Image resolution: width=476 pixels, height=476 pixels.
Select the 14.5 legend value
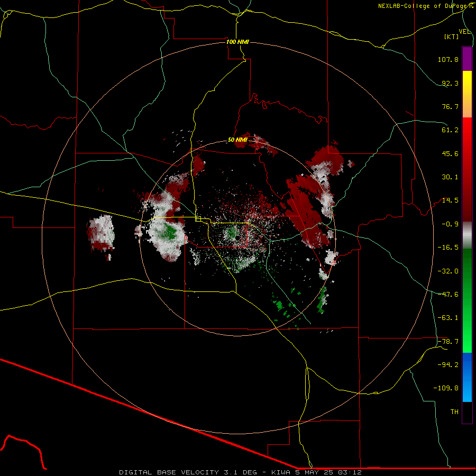pos(450,200)
